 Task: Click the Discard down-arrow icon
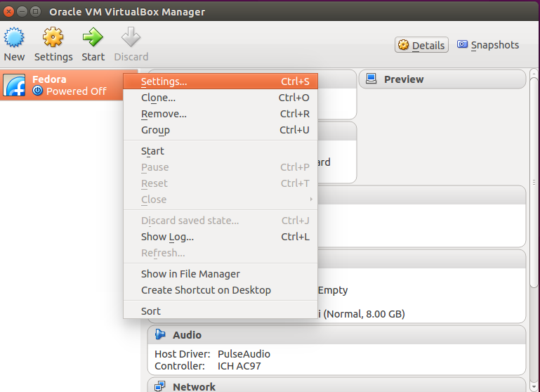pos(131,37)
